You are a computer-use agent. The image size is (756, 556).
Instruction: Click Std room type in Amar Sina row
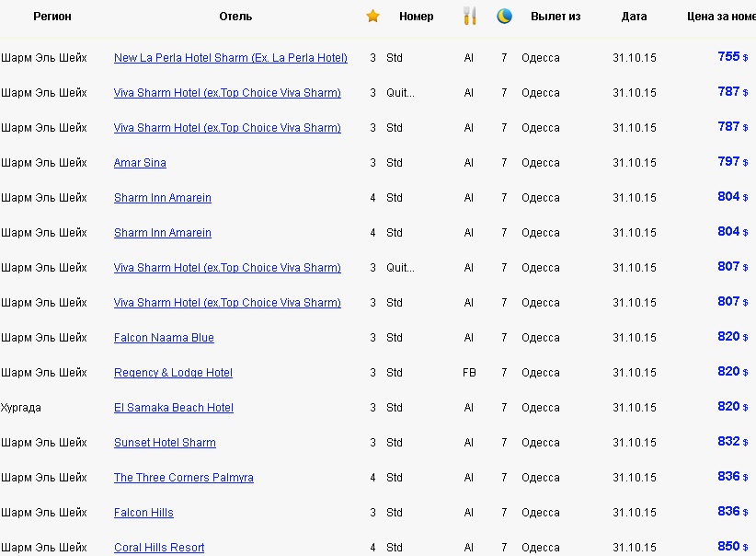pyautogui.click(x=395, y=163)
